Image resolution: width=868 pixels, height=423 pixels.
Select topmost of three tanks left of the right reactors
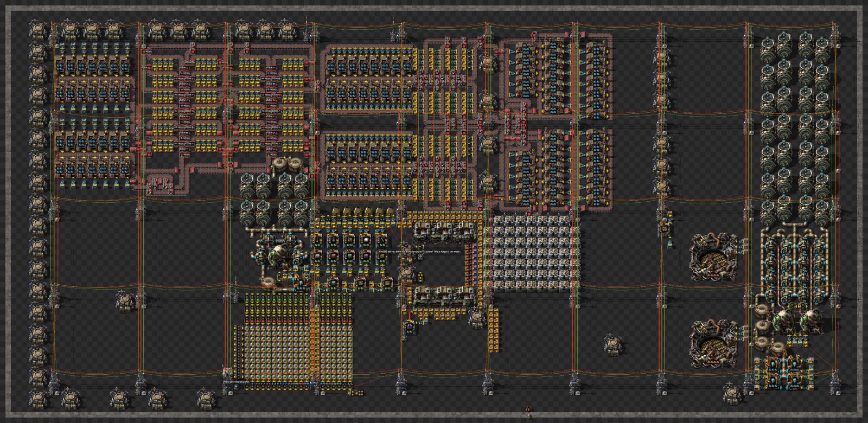762,311
